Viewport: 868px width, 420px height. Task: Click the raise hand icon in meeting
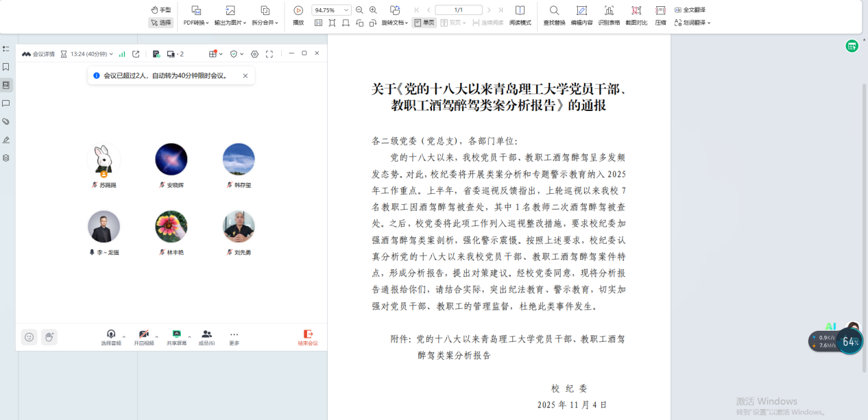coord(49,336)
